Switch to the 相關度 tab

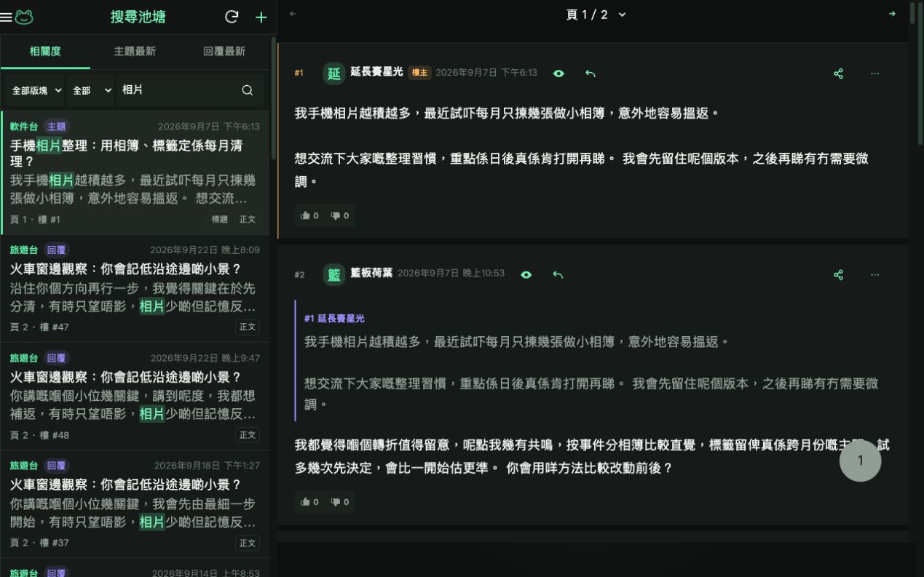pyautogui.click(x=45, y=52)
